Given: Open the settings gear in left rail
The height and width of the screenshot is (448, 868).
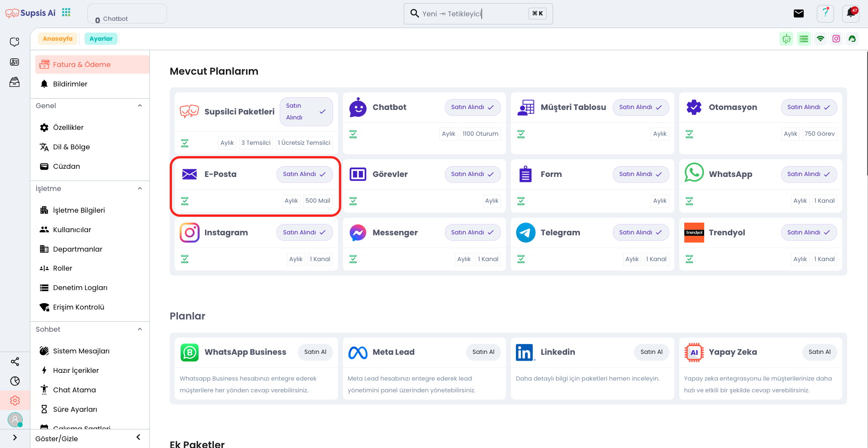Looking at the screenshot, I should (15, 400).
